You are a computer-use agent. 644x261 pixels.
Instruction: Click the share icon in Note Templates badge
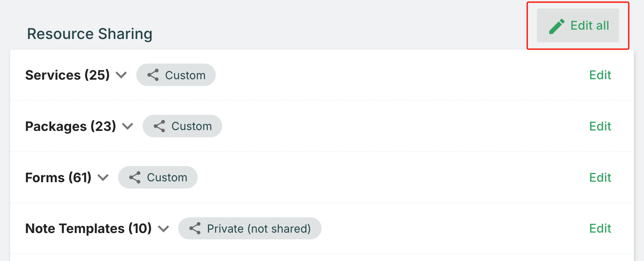(195, 229)
